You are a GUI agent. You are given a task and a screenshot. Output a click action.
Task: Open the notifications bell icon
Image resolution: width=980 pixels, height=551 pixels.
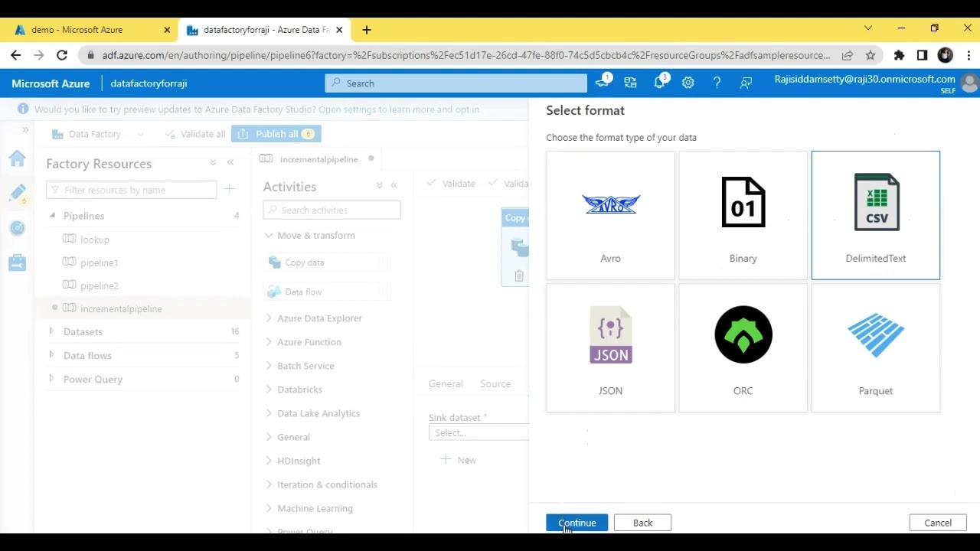tap(659, 83)
